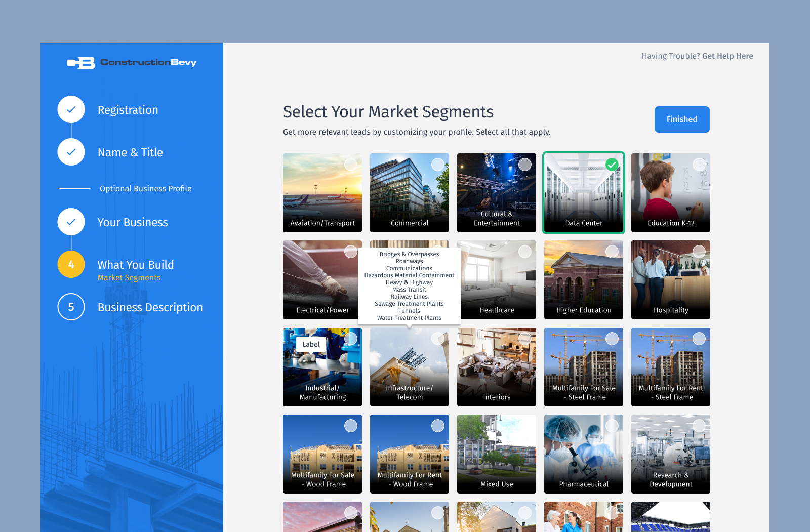Click Bridges & Overpasses in tooltip
Viewport: 810px width, 532px height.
[x=409, y=254]
